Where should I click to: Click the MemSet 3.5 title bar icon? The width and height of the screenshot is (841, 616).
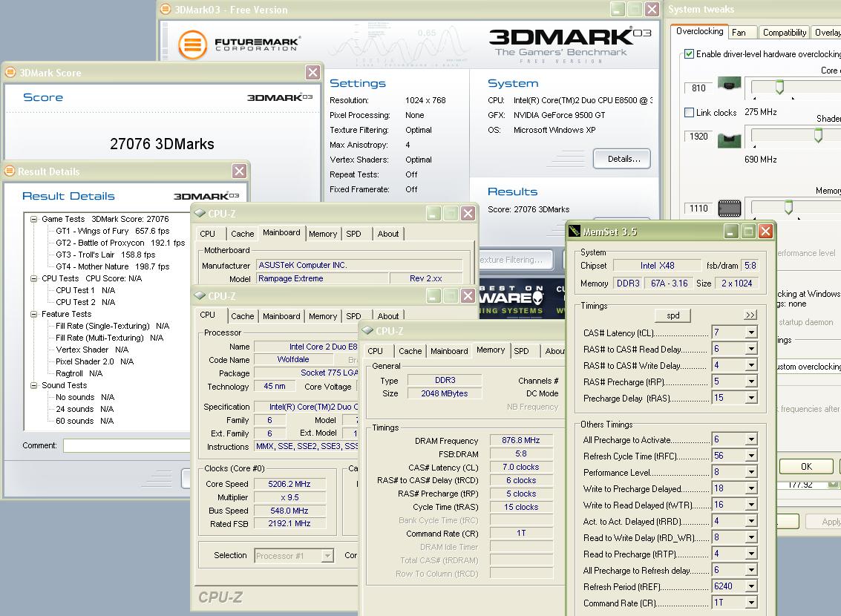point(575,231)
